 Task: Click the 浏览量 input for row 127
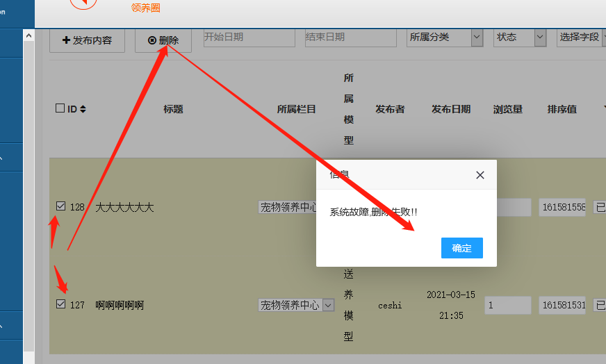(x=507, y=305)
